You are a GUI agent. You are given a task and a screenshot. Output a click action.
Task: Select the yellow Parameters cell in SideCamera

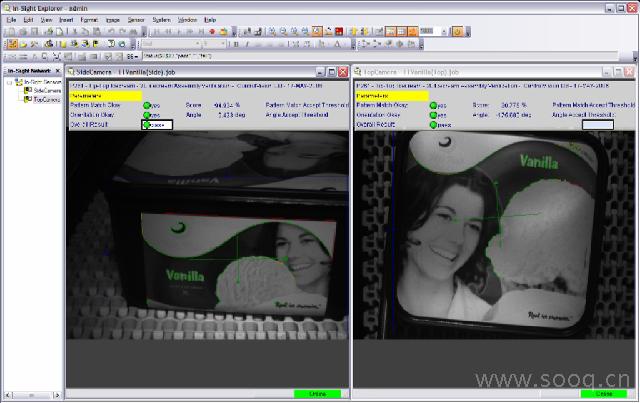106,95
